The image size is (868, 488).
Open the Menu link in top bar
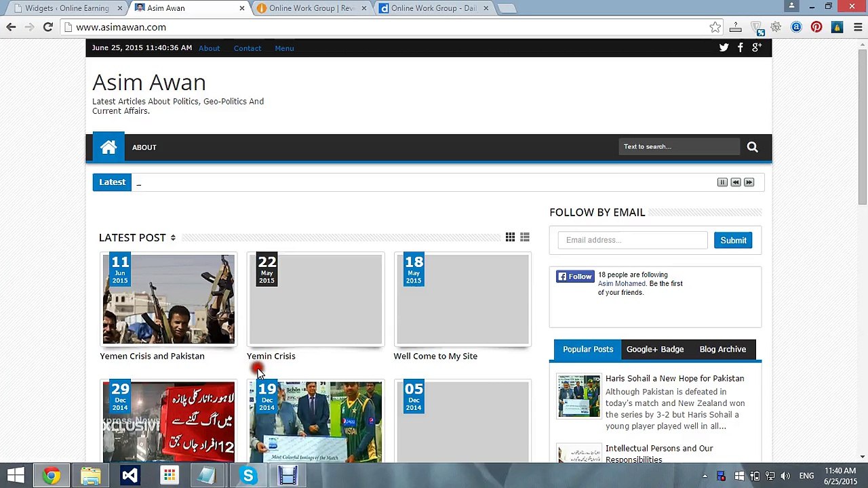coord(284,48)
